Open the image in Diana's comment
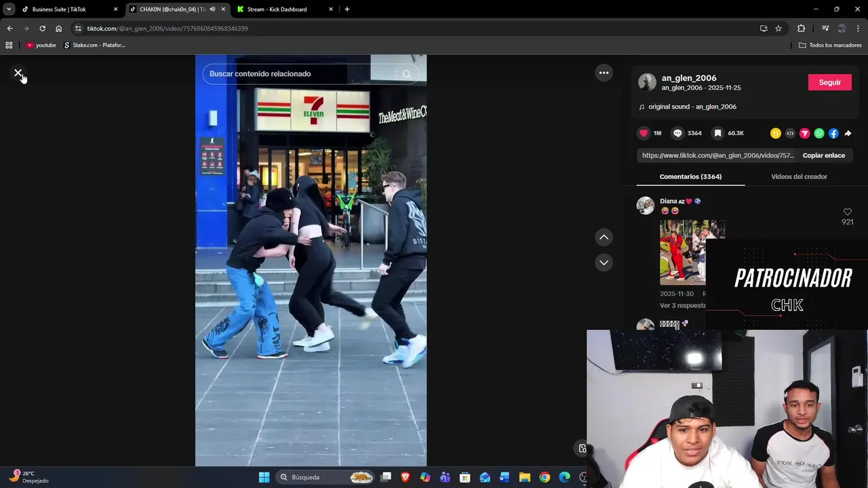The width and height of the screenshot is (868, 488). (x=692, y=252)
